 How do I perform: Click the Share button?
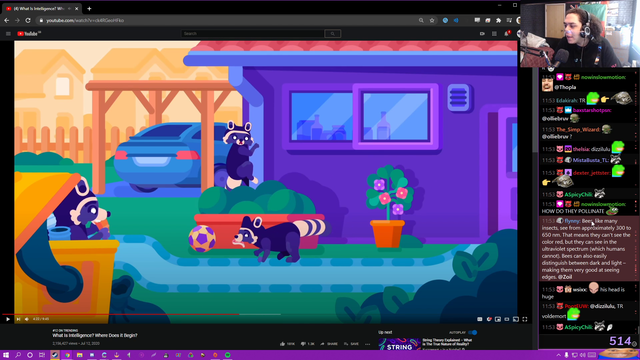point(329,344)
